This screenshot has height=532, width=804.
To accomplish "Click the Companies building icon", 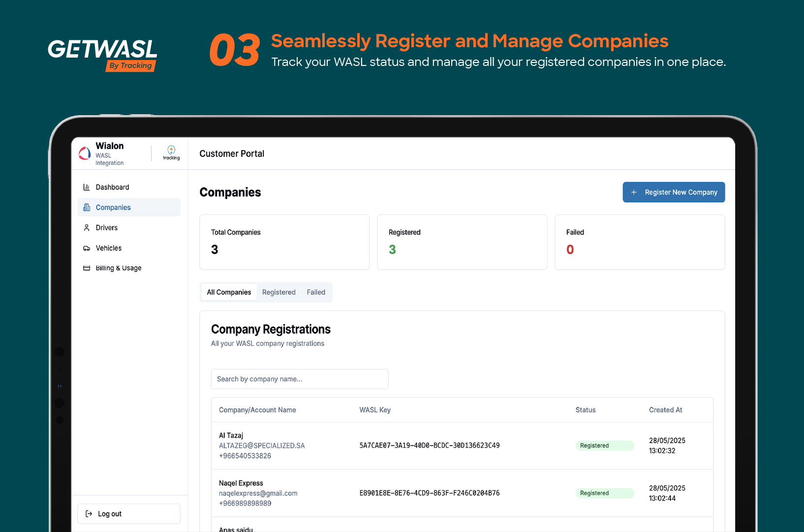I will 87,208.
